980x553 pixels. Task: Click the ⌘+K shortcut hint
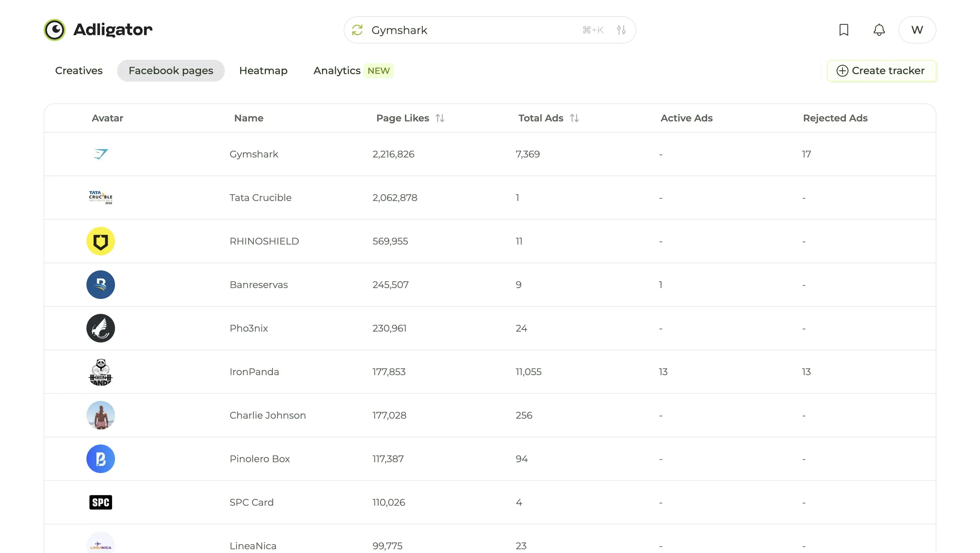(x=593, y=30)
